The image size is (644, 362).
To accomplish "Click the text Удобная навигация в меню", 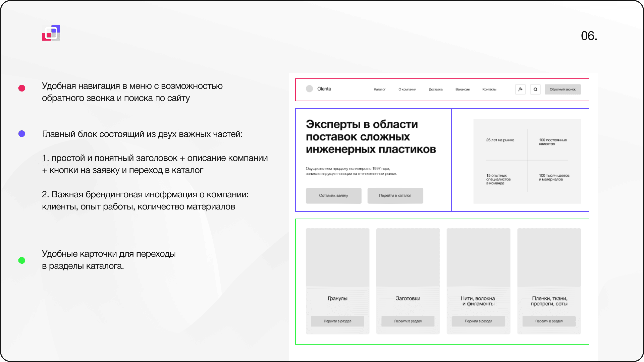I will (x=132, y=92).
